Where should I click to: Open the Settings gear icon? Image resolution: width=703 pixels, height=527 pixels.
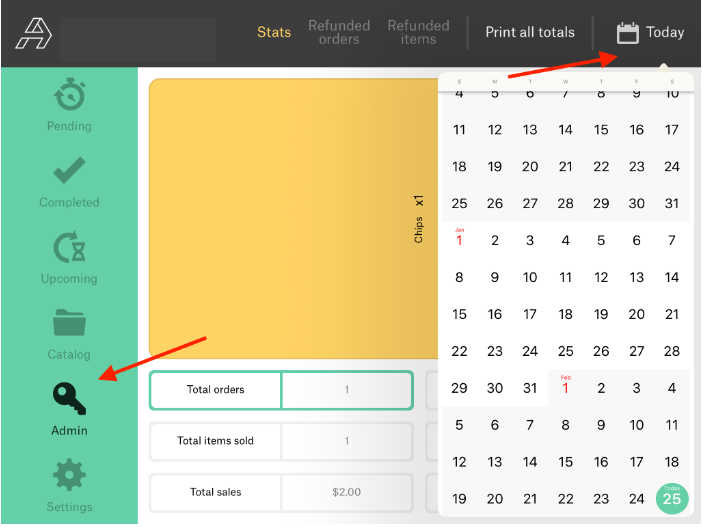point(69,476)
